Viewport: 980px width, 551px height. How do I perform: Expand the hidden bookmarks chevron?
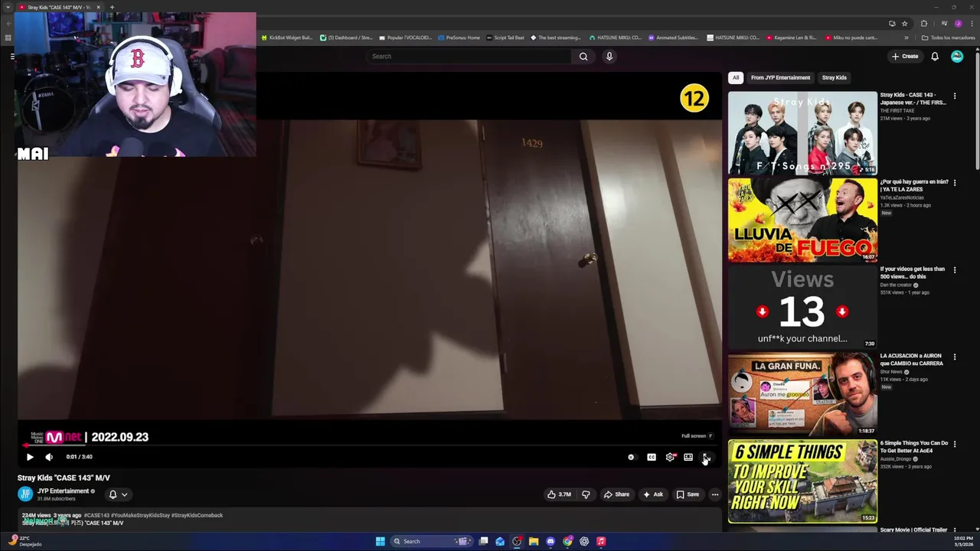coord(906,37)
